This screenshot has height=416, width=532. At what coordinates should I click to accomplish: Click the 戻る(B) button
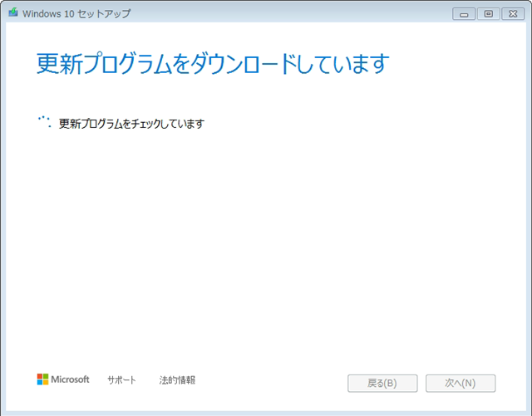(382, 383)
